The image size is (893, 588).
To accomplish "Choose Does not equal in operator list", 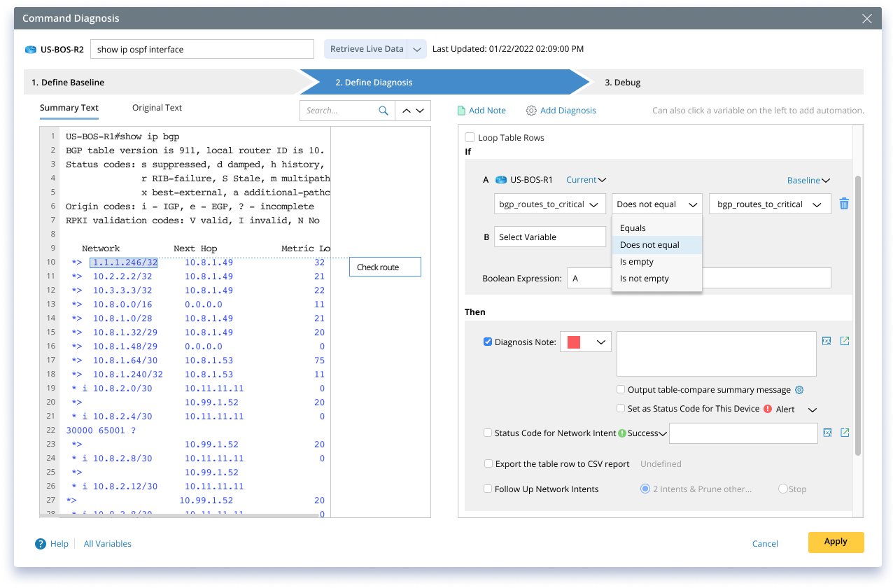I will [656, 245].
